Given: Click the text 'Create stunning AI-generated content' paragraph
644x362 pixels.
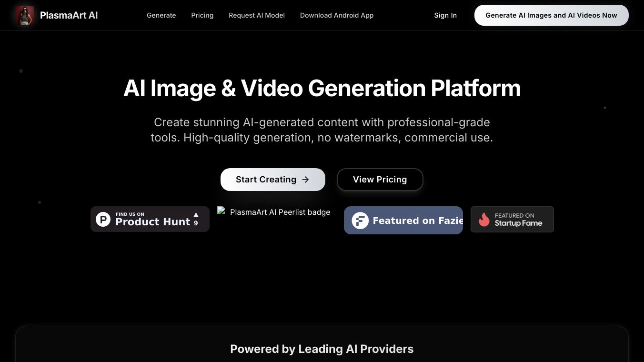Looking at the screenshot, I should [x=322, y=130].
